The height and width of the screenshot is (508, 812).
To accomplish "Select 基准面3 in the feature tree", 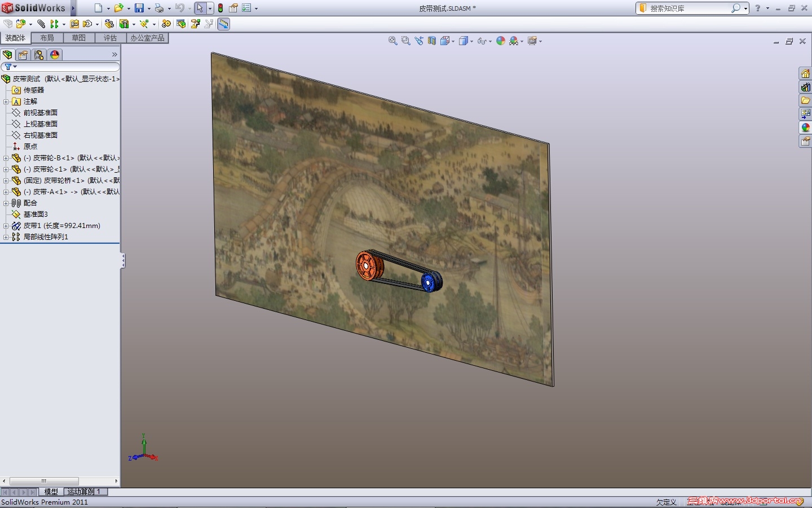I will coord(36,214).
